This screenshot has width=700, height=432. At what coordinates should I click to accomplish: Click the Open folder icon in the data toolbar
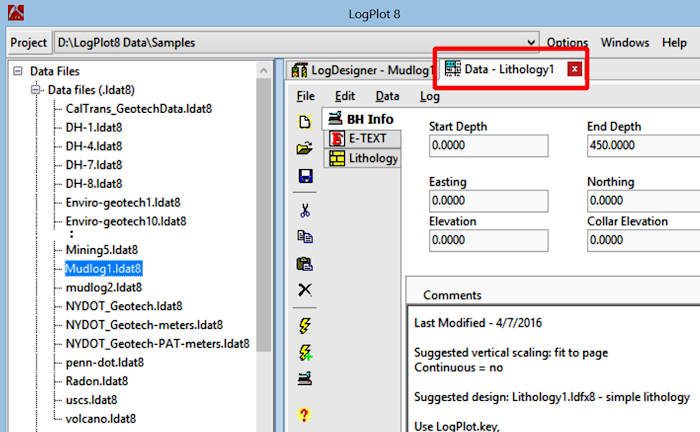(305, 148)
